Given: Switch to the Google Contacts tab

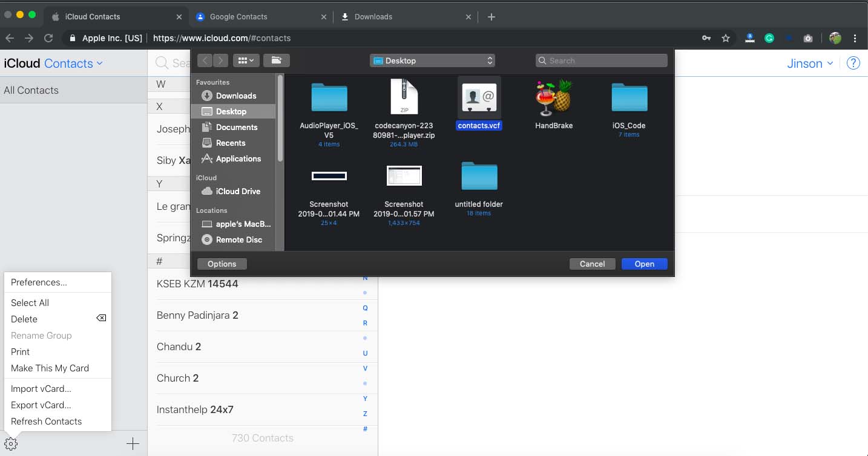Looking at the screenshot, I should pyautogui.click(x=261, y=17).
